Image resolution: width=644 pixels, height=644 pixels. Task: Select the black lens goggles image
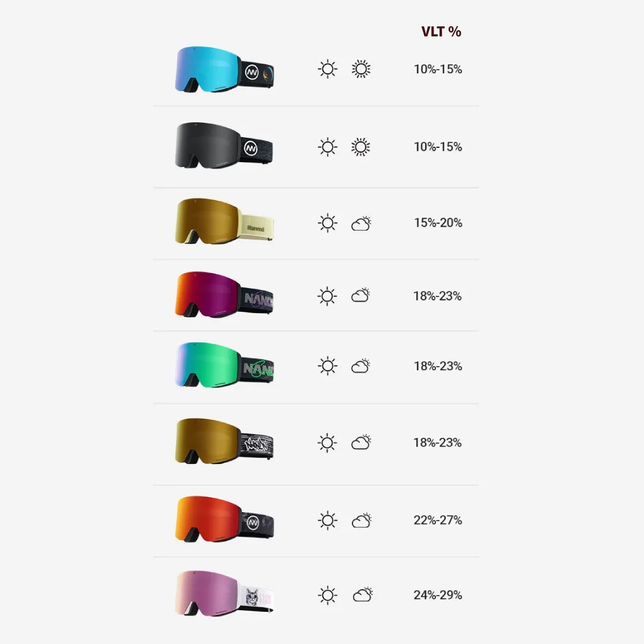click(224, 146)
